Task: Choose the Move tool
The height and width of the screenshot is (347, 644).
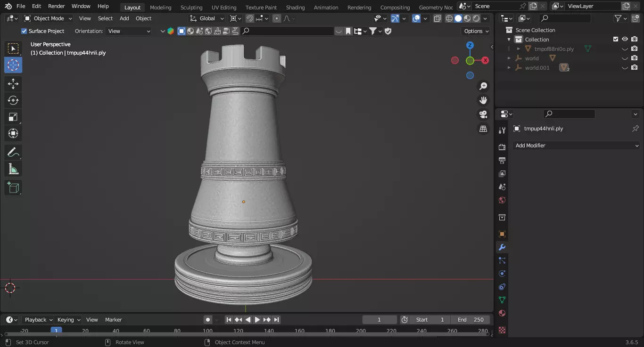Action: pyautogui.click(x=13, y=84)
